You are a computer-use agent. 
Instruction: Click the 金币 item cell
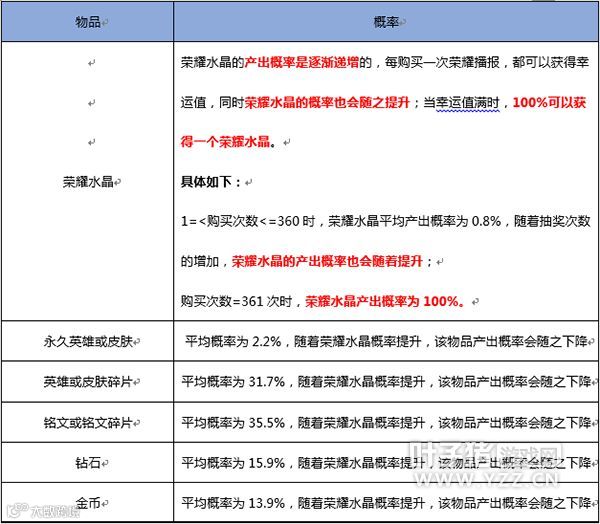[88, 503]
